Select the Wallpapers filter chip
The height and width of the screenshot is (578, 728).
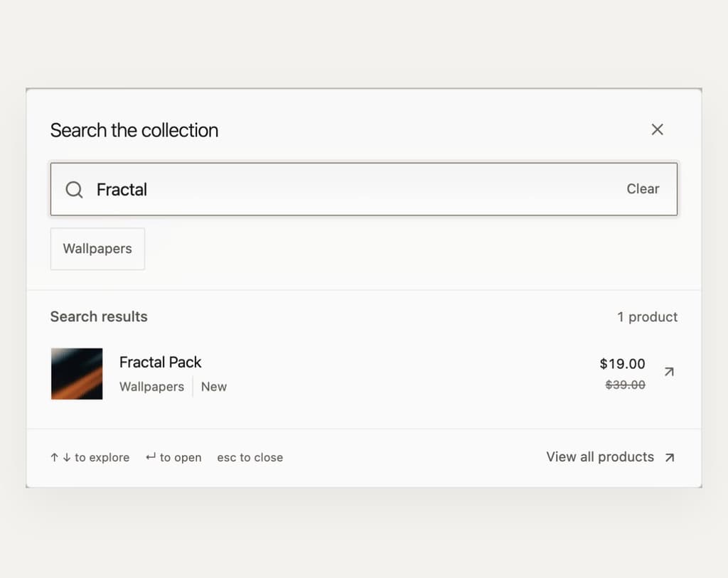97,249
